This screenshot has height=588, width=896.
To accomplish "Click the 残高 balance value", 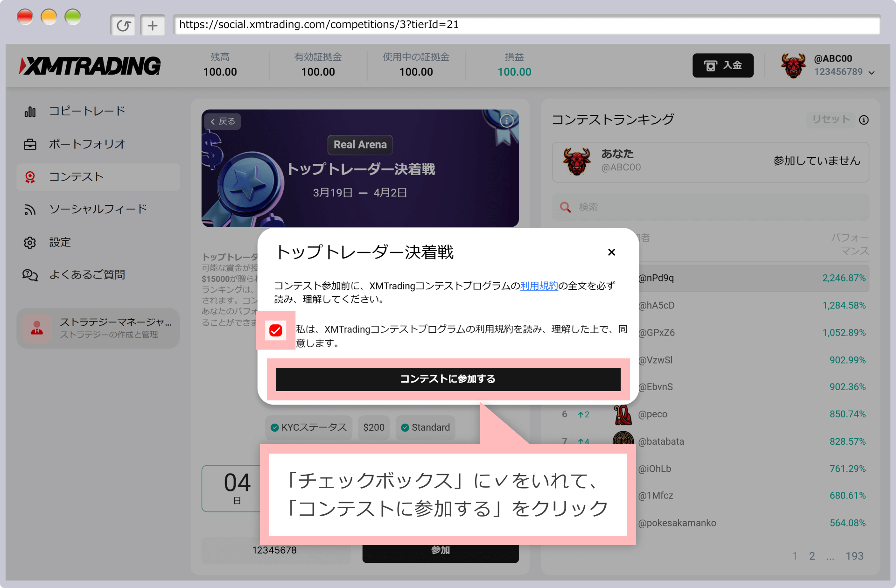I will pyautogui.click(x=220, y=72).
